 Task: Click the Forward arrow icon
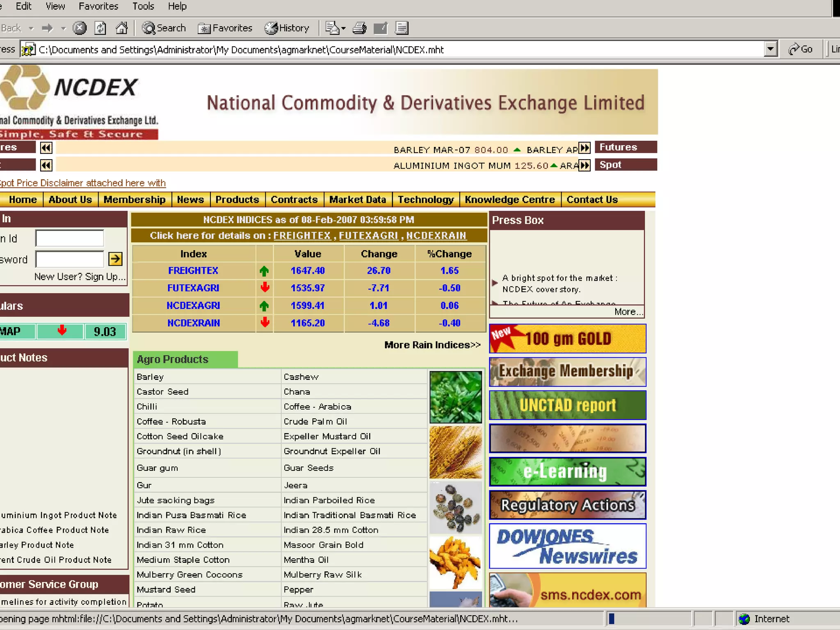tap(48, 28)
